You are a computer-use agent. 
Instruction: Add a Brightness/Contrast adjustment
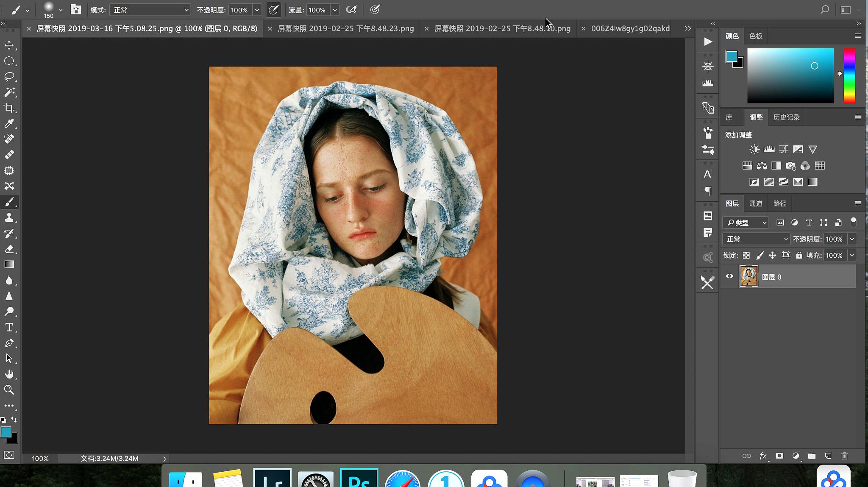click(754, 149)
